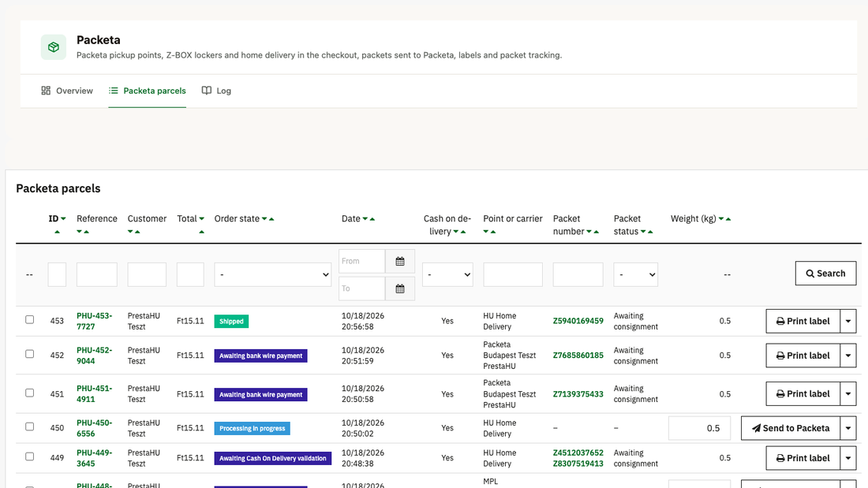The height and width of the screenshot is (488, 868).
Task: Open packet number Z5940169459
Action: point(578,321)
